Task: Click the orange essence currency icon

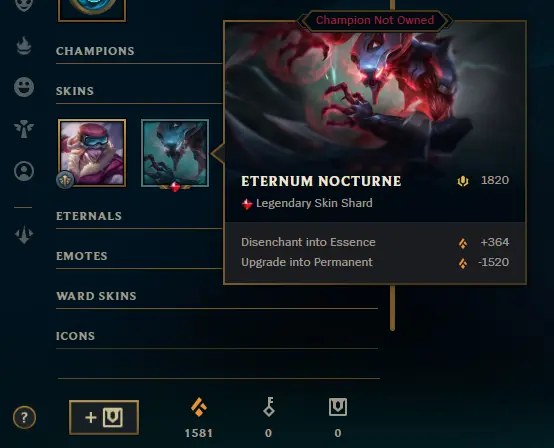Action: point(199,407)
